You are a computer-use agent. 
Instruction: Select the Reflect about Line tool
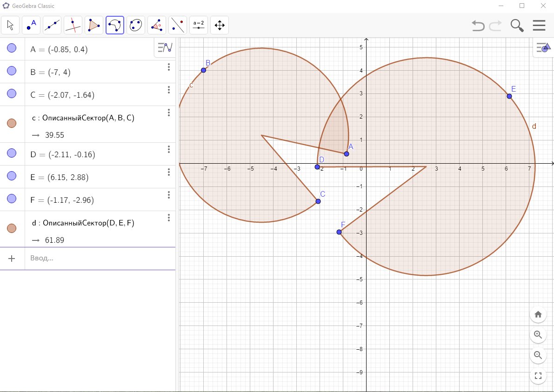pos(178,25)
